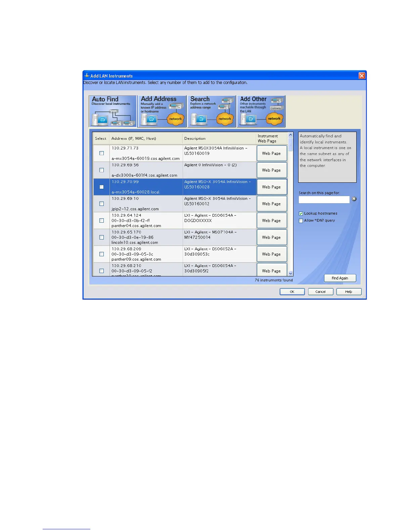Click the 76 instruments found status text

click(x=274, y=280)
